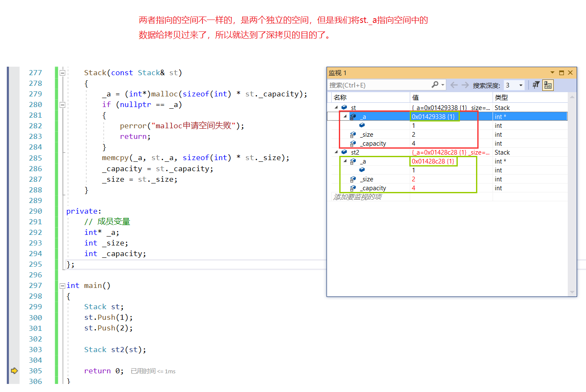Click the watch list scrollbar up arrow
The image size is (586, 392).
[572, 97]
